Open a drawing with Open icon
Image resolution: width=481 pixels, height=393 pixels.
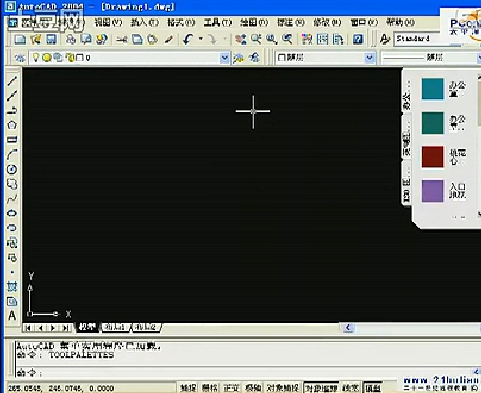pyautogui.click(x=36, y=39)
